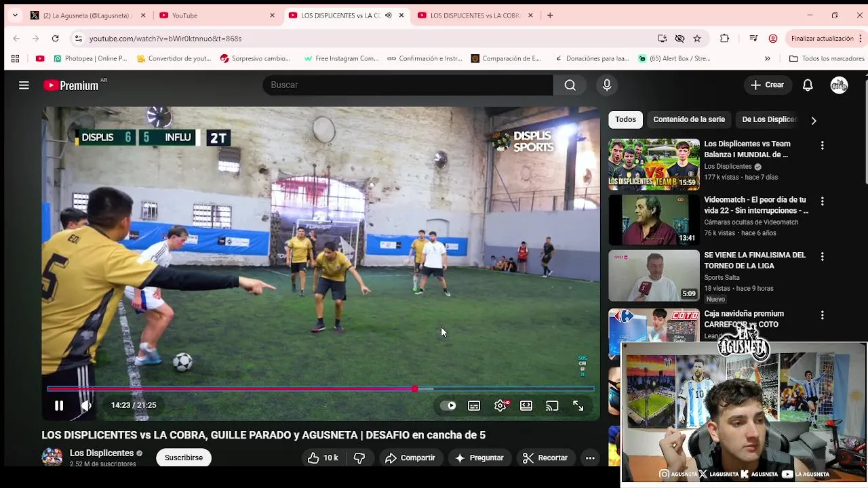Open the install app icon
868x488 pixels.
tap(662, 39)
